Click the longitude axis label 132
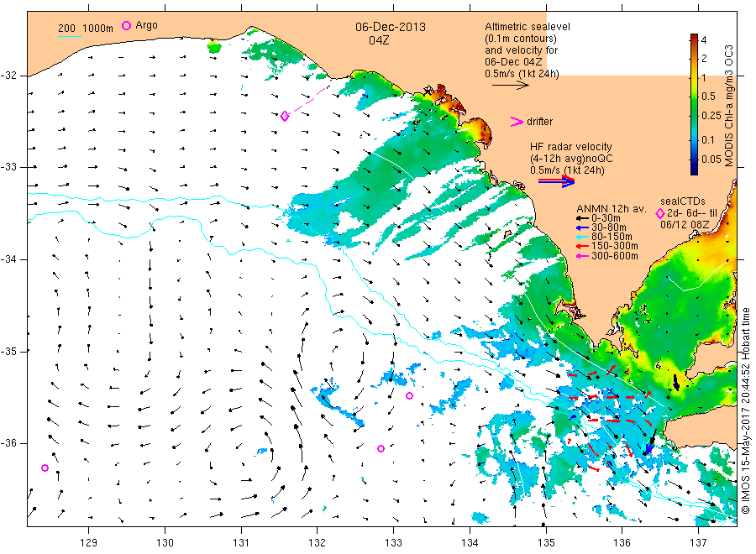The width and height of the screenshot is (756, 554). [x=318, y=543]
